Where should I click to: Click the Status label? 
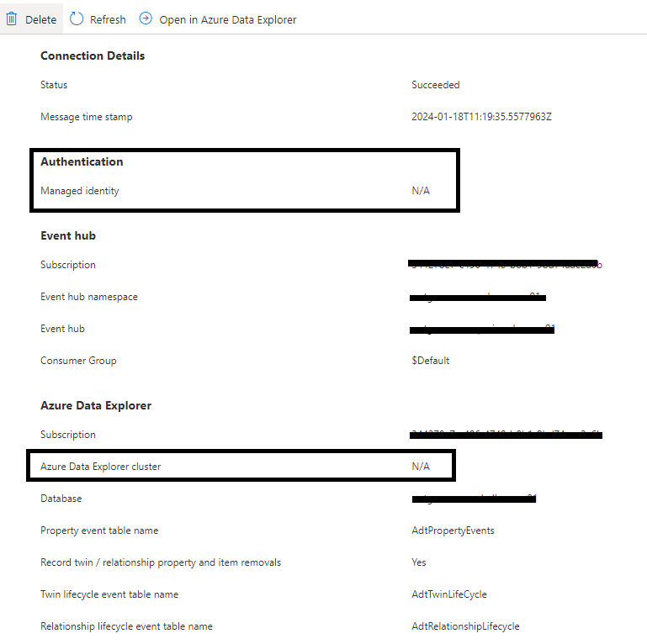pos(54,85)
